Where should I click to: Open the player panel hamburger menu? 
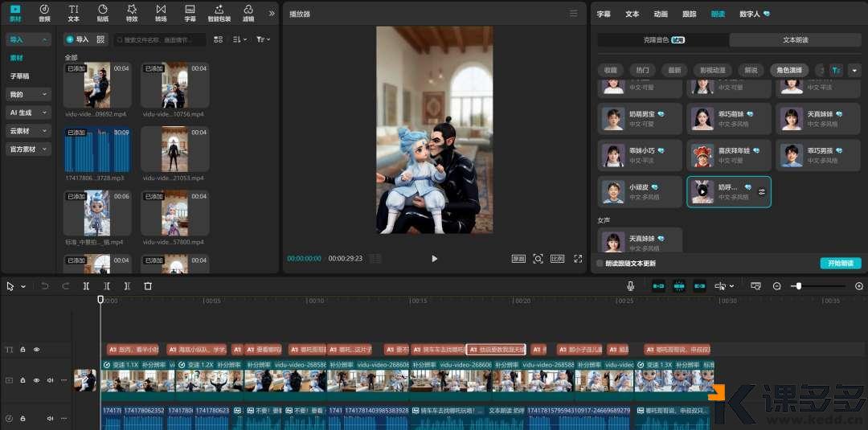[574, 14]
